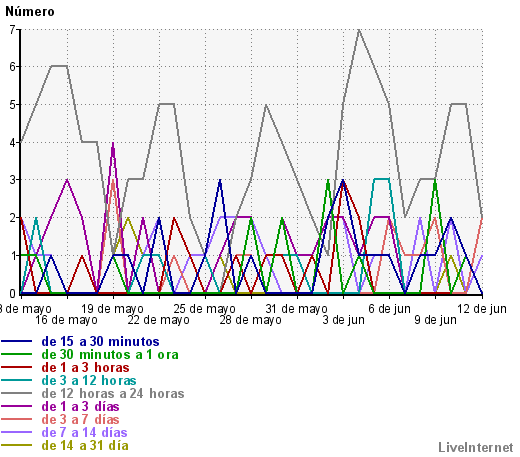Click the purple line peak at value 4
The image size is (520, 457).
(x=113, y=143)
